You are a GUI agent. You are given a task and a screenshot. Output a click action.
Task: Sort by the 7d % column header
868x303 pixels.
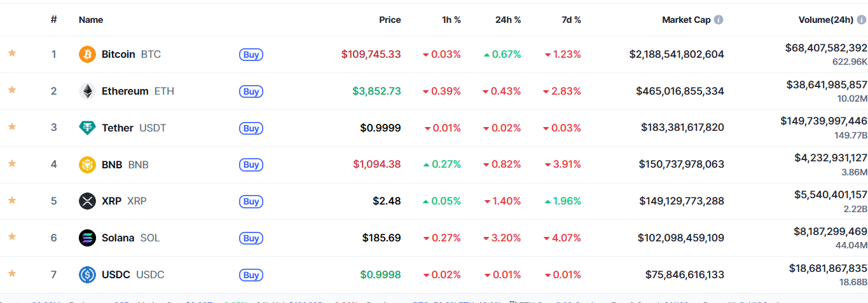coord(570,20)
